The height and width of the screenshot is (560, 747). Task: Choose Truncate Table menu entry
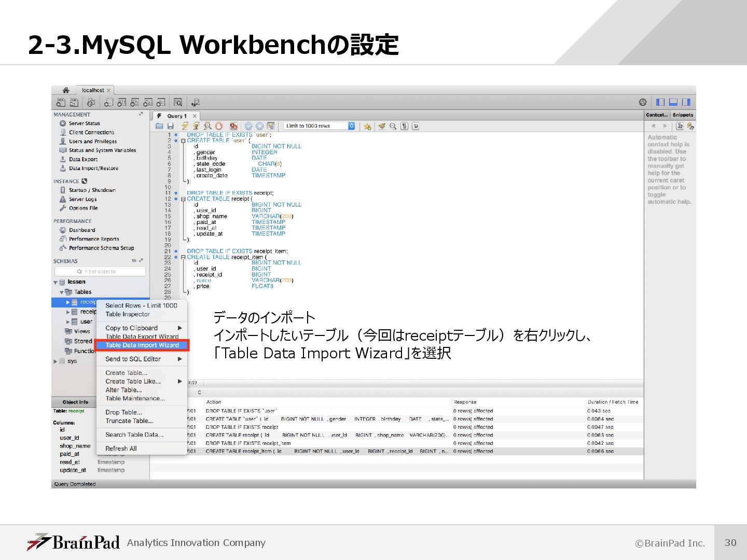[x=142, y=421]
